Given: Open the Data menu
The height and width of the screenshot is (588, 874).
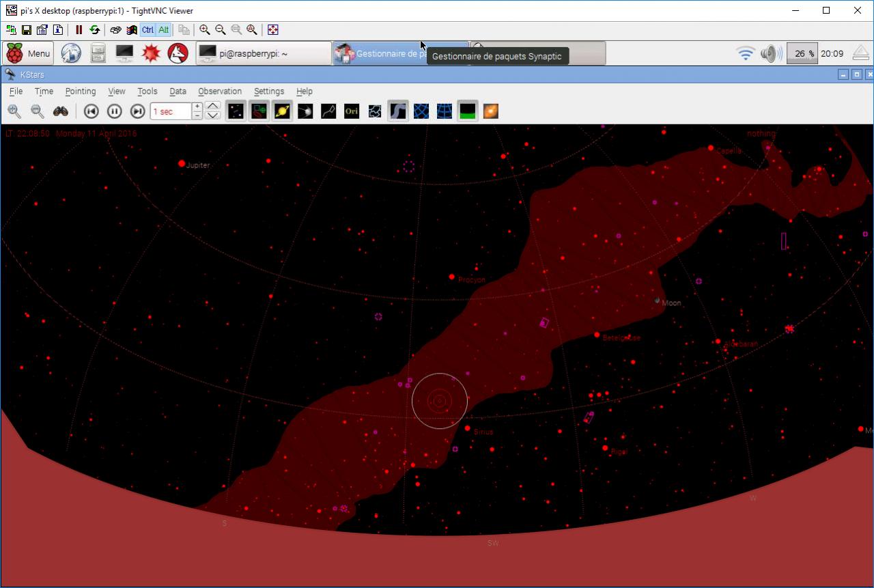Looking at the screenshot, I should pos(178,92).
